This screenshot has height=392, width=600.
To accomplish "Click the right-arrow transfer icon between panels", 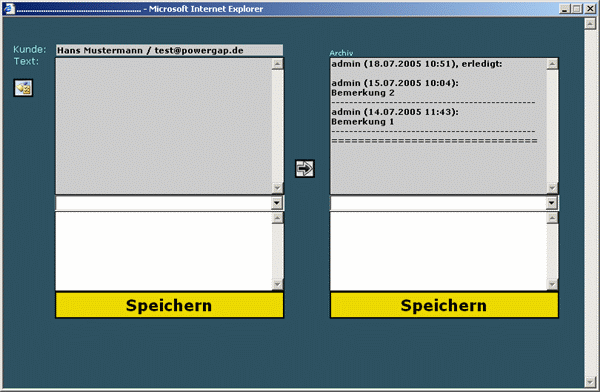I will click(305, 168).
